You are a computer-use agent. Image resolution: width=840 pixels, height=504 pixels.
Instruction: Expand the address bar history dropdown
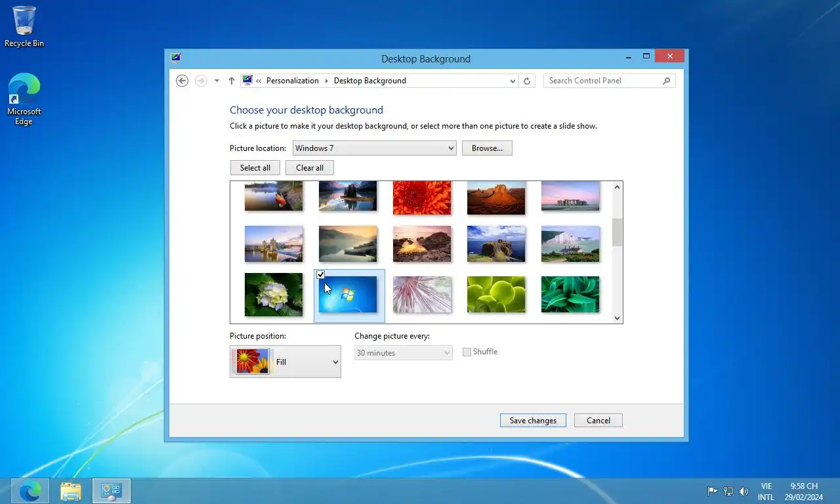pos(513,81)
